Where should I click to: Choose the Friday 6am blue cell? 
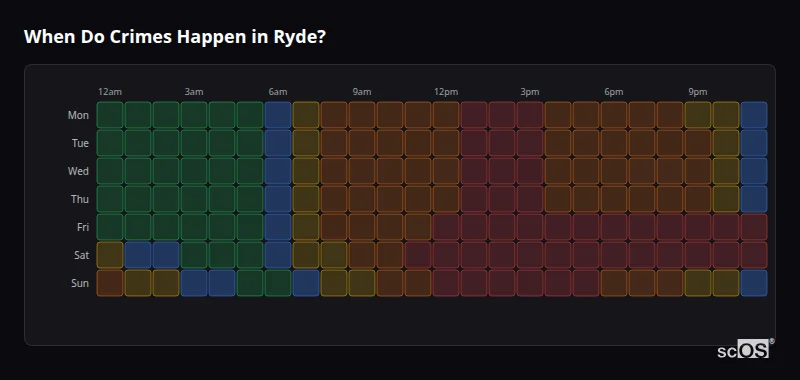278,227
